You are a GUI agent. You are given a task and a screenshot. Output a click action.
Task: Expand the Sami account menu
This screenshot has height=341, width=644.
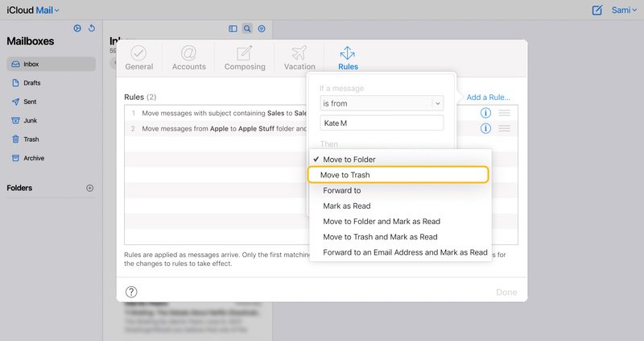(623, 10)
